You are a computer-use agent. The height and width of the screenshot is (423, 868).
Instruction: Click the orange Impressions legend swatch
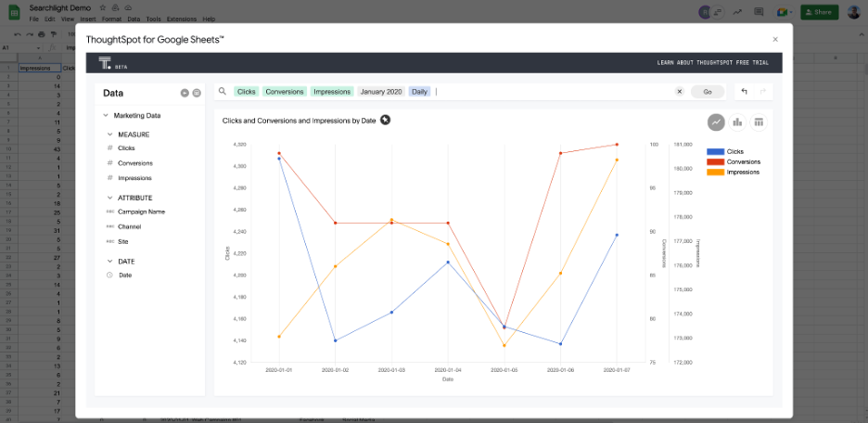[x=715, y=173]
